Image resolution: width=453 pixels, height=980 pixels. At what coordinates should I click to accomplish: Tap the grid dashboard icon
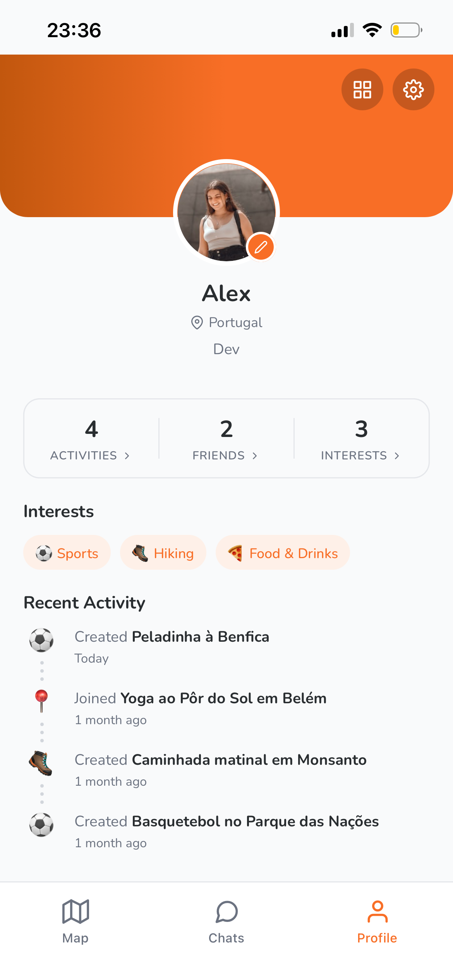point(362,89)
